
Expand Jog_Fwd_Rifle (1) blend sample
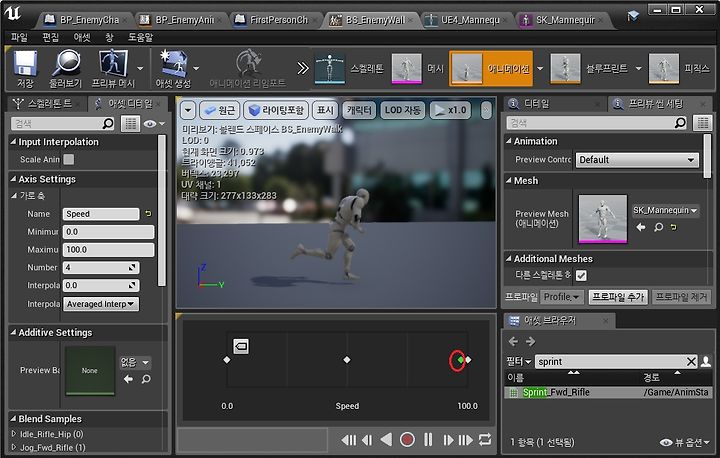tap(14, 447)
